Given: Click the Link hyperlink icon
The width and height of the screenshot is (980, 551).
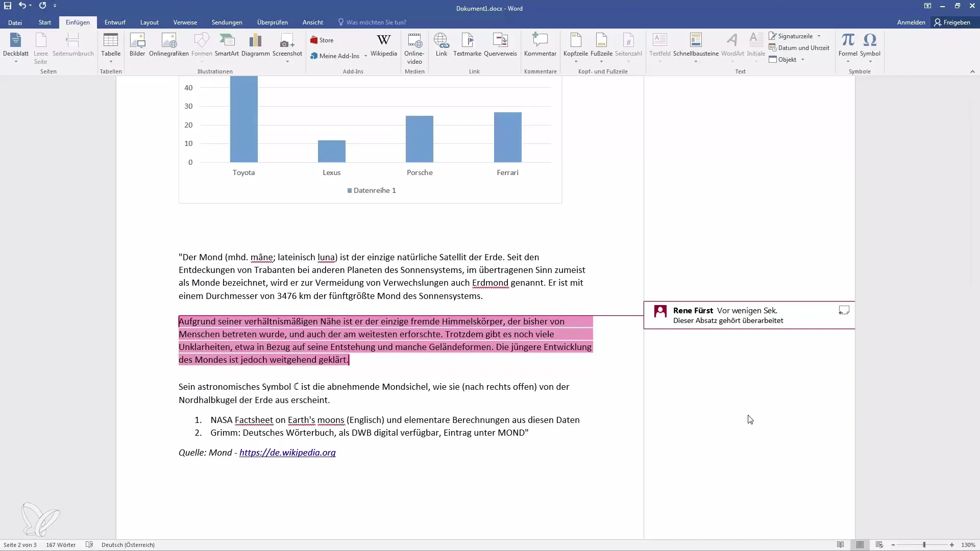Looking at the screenshot, I should pyautogui.click(x=442, y=45).
